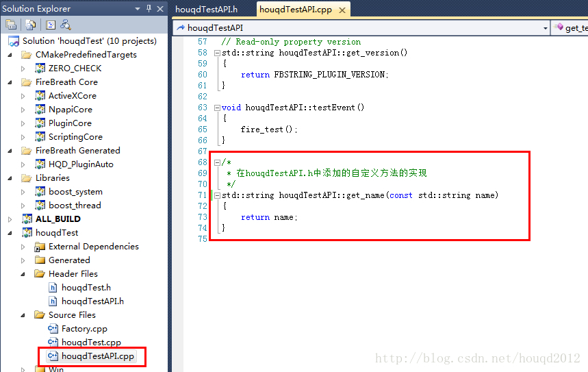Collapse the Source Files folder

click(x=23, y=315)
